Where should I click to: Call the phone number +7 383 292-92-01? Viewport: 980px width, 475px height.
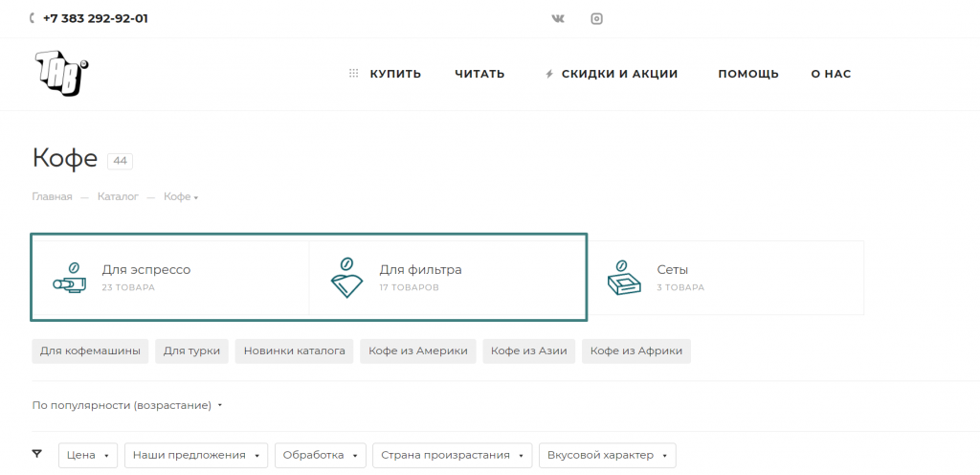[x=95, y=18]
